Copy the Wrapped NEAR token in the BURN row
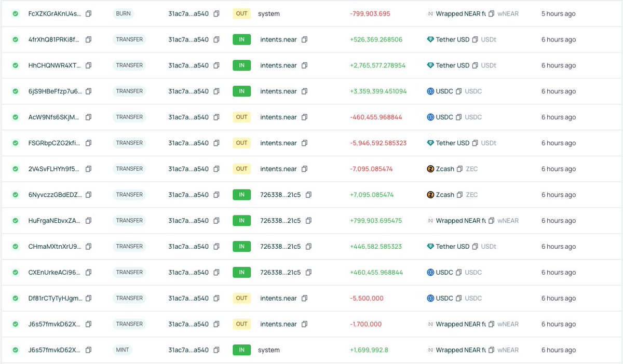 coord(491,14)
